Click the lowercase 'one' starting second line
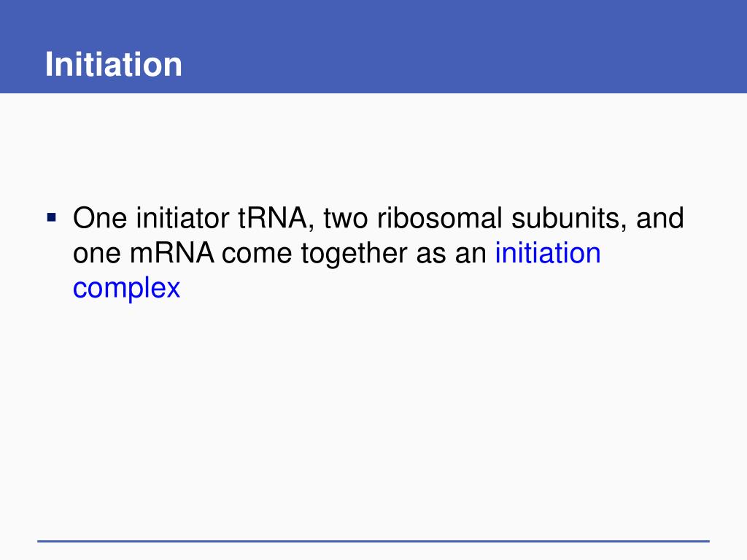 pyautogui.click(x=97, y=254)
